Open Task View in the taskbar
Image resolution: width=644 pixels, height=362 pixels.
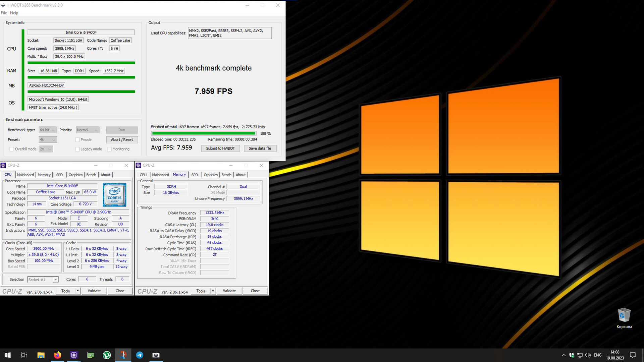pos(24,355)
